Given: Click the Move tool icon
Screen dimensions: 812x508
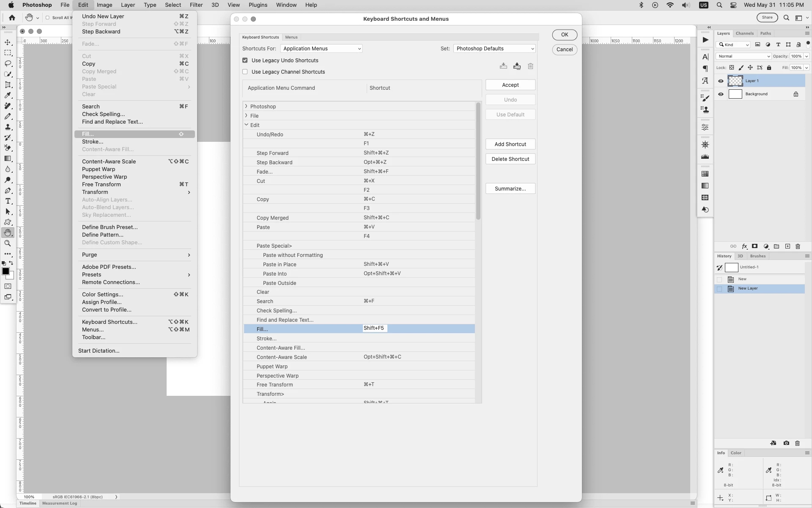Looking at the screenshot, I should [x=8, y=42].
